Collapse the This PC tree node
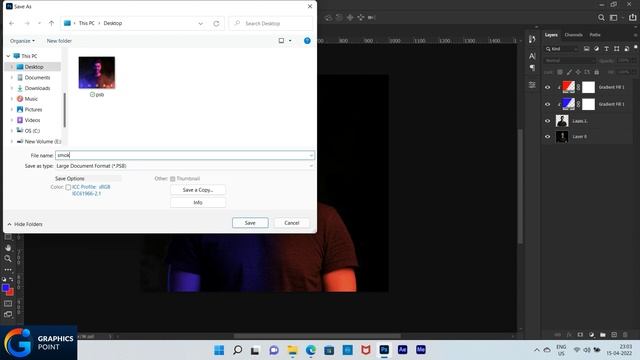640x360 pixels. tap(8, 56)
